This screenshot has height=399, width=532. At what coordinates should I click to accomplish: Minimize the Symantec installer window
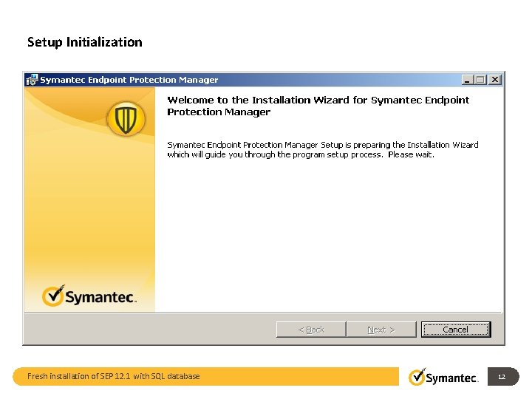(468, 80)
